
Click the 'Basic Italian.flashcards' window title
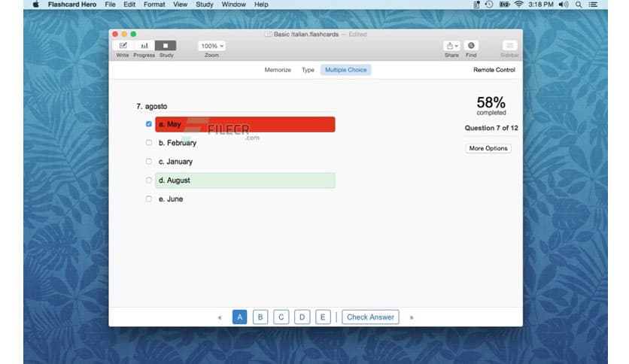coord(306,35)
